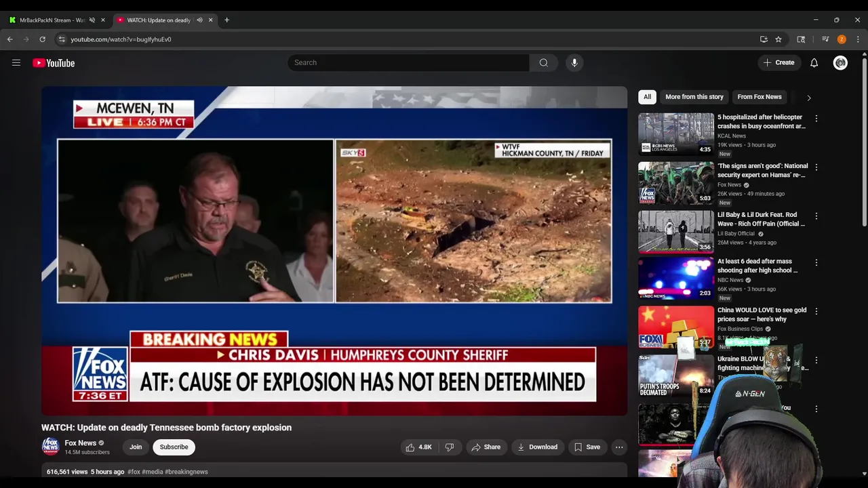Click the page vertical scrollbar
Viewport: 868px width, 488px height.
tap(864, 142)
